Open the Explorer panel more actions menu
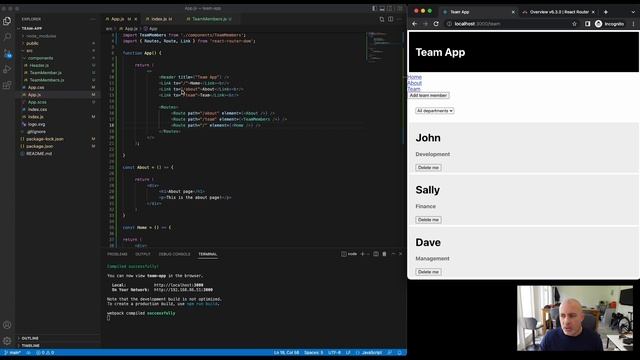Screen dimensions: 640x360 pos(93,19)
